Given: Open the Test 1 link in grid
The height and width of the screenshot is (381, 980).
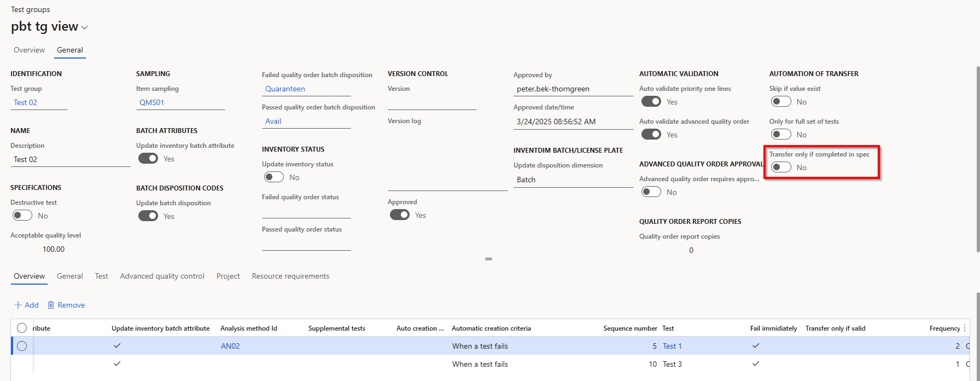Looking at the screenshot, I should coord(672,346).
